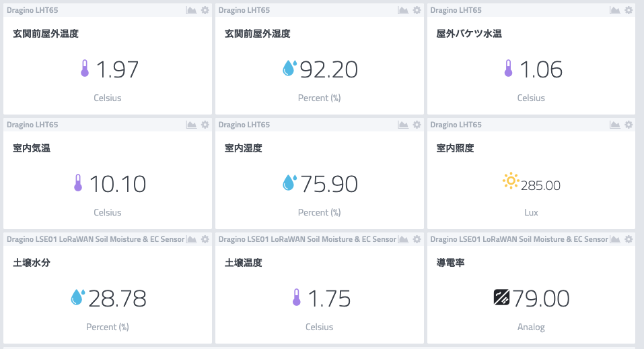This screenshot has width=644, height=349.
Task: Open settings gear on 玄関前屋外湿度 widget
Action: [417, 10]
